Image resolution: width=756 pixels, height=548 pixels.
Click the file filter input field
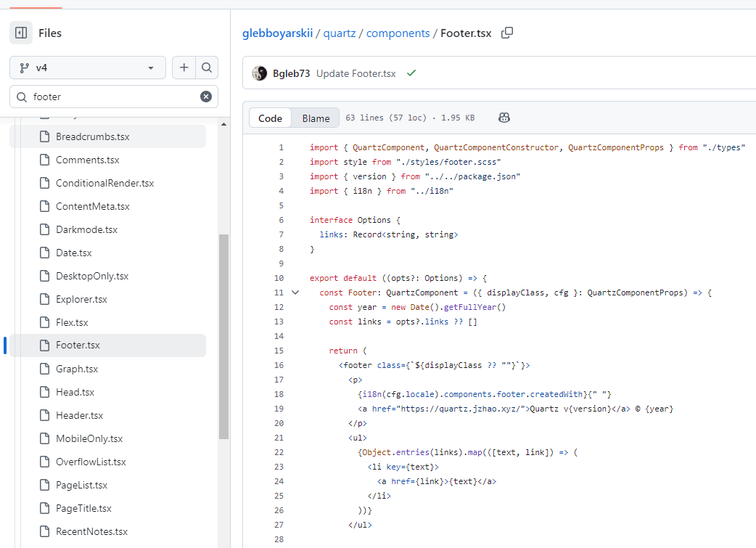coord(112,97)
